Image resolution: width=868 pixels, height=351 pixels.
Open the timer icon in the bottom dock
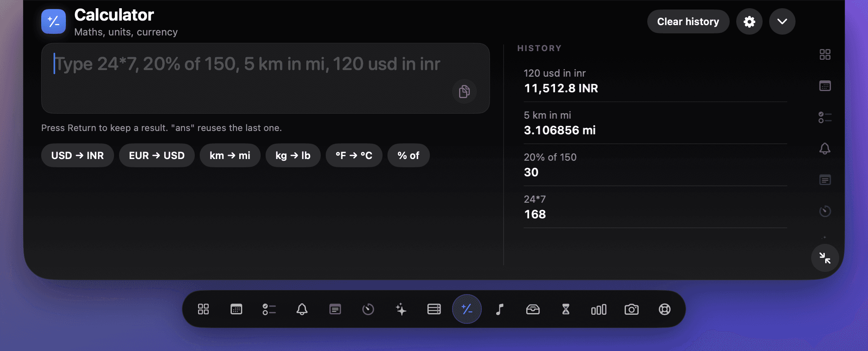tap(368, 309)
